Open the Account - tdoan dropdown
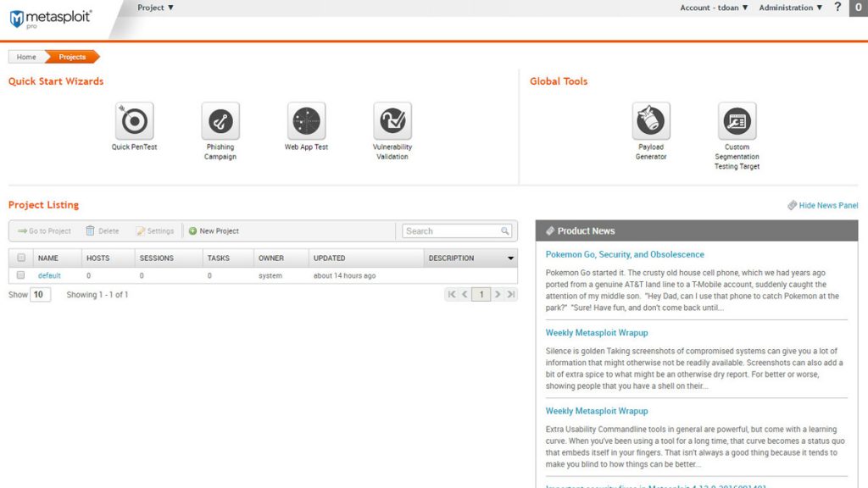This screenshot has height=488, width=868. coord(714,8)
